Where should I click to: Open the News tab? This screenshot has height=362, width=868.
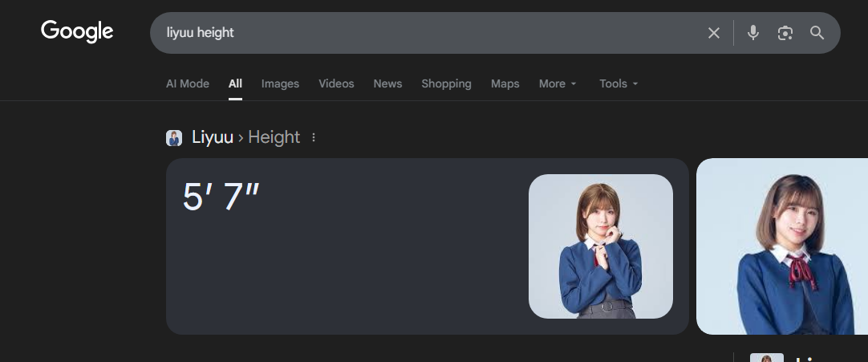(387, 83)
